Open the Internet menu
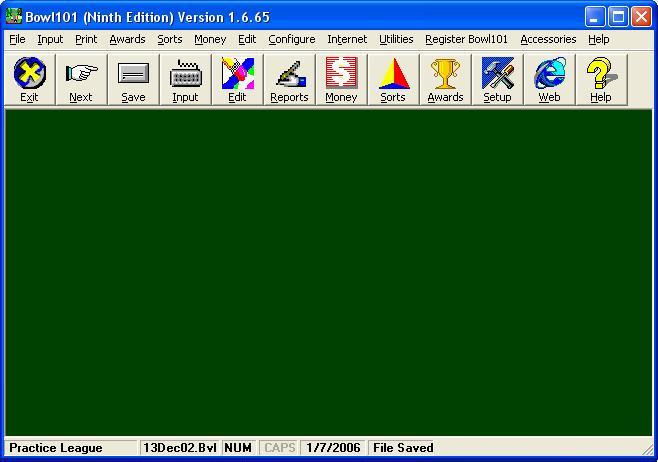This screenshot has height=462, width=658. pos(347,39)
